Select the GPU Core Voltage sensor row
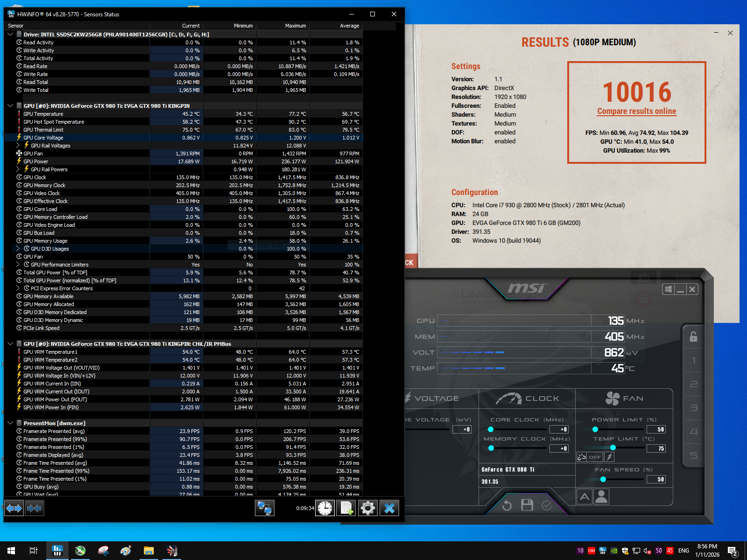This screenshot has width=747, height=560. [183, 138]
